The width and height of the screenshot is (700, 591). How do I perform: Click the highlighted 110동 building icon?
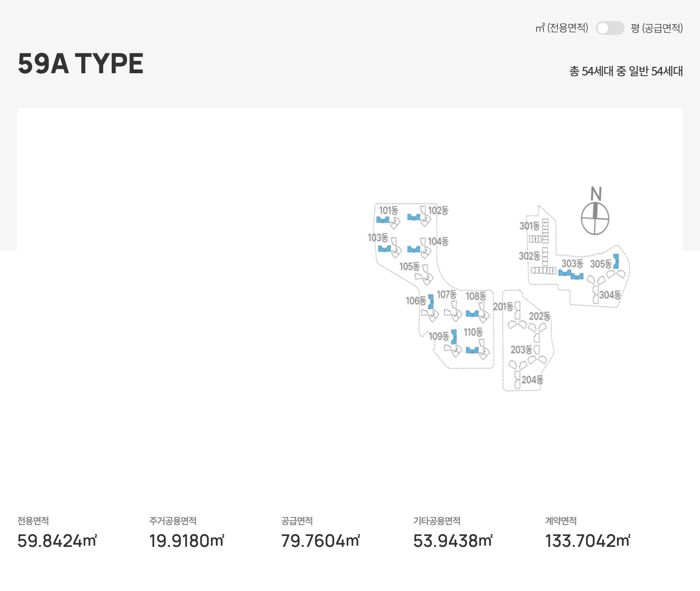472,350
